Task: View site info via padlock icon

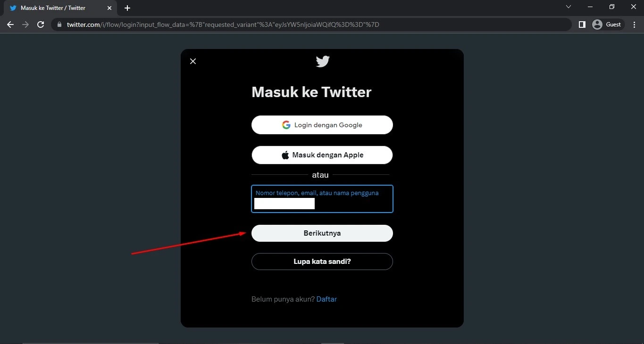Action: click(x=59, y=25)
